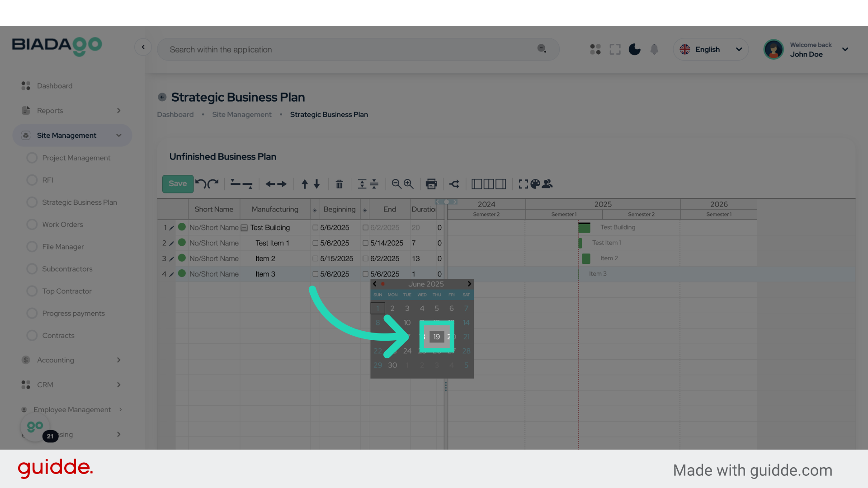Screen dimensions: 868x488
Task: Click the delete trash icon
Action: pos(339,184)
